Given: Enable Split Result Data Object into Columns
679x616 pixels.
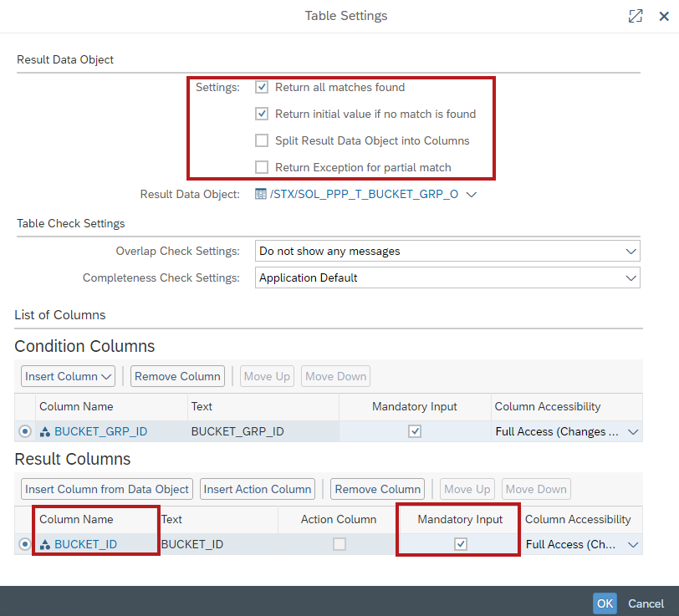Looking at the screenshot, I should 262,141.
